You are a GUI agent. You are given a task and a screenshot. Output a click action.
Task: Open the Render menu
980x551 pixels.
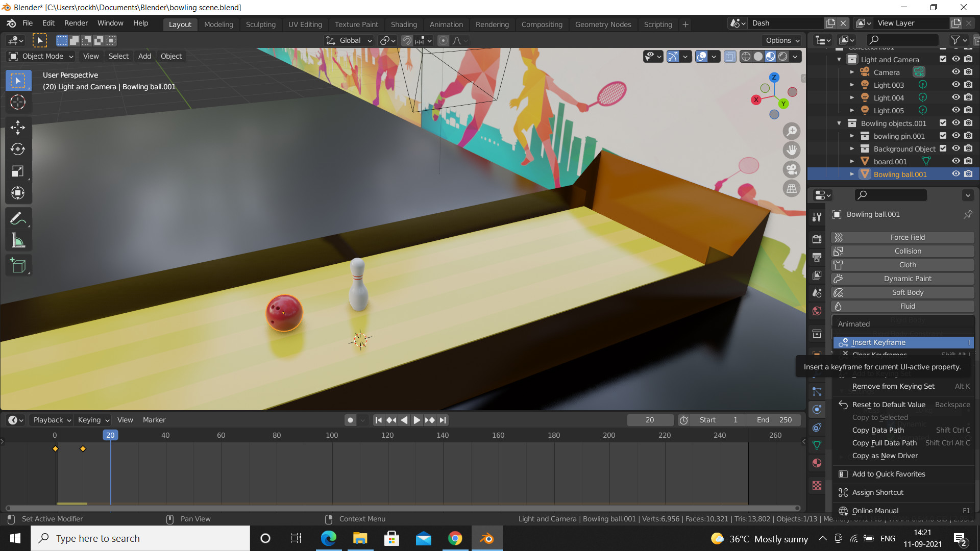tap(76, 23)
